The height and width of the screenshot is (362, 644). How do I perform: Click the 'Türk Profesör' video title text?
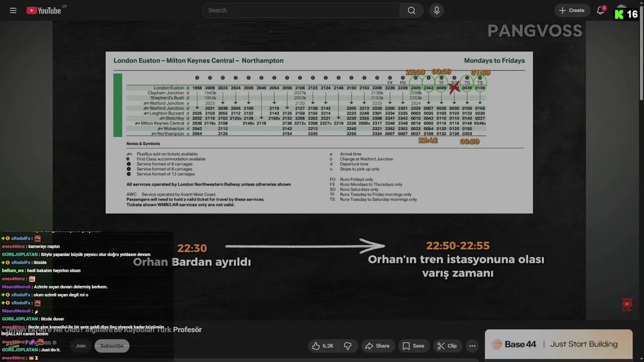173,329
